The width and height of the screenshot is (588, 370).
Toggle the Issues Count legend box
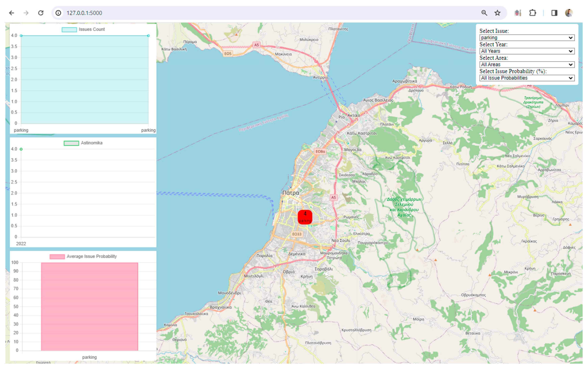point(69,30)
